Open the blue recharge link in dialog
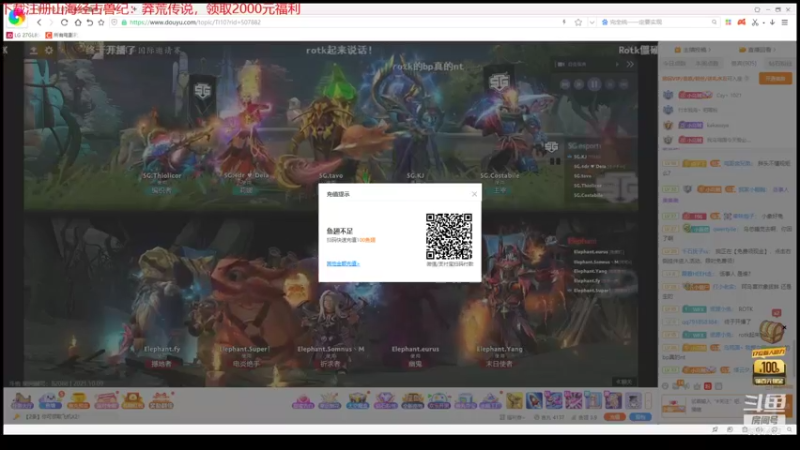This screenshot has height=450, width=800. (343, 264)
